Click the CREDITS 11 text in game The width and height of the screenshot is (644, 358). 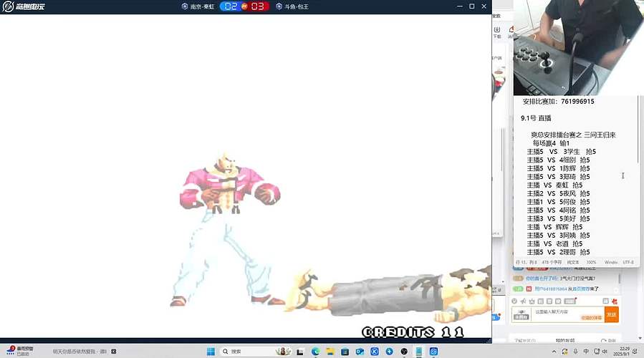coord(413,332)
